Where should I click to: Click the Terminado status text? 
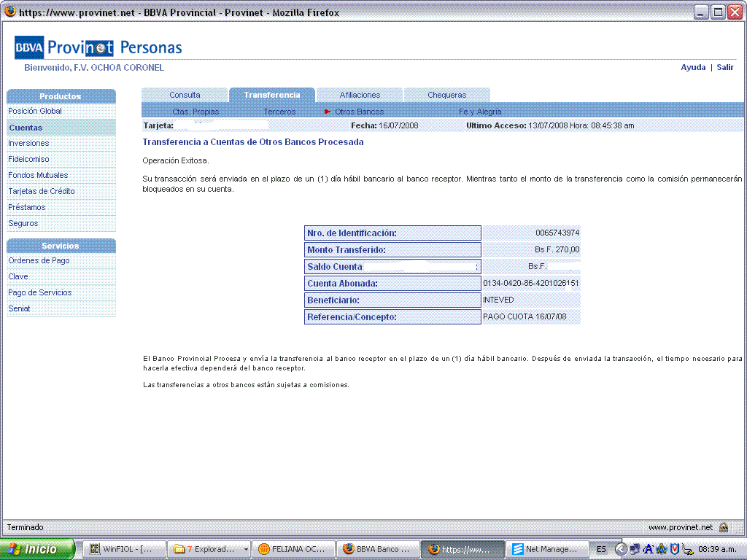click(26, 527)
